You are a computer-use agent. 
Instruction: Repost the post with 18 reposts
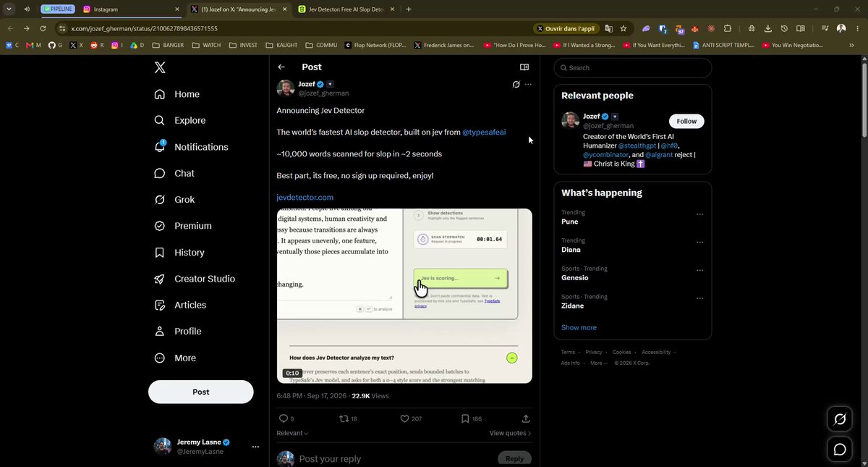[344, 418]
